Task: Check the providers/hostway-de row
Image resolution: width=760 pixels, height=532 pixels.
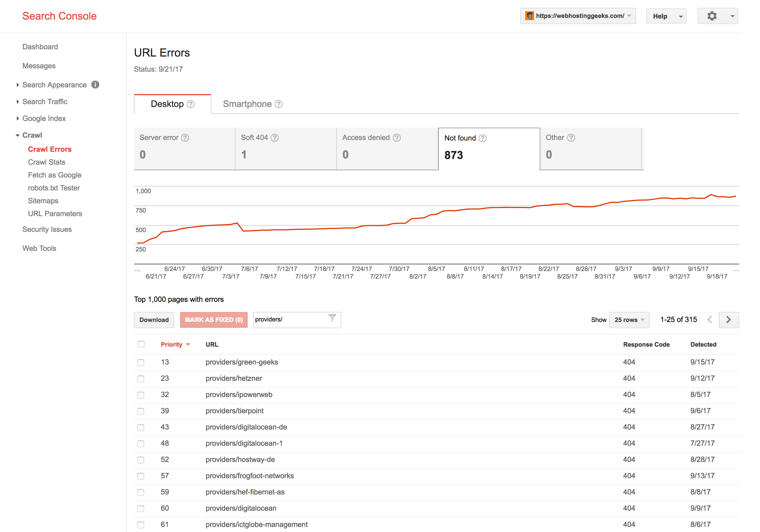Action: point(141,459)
